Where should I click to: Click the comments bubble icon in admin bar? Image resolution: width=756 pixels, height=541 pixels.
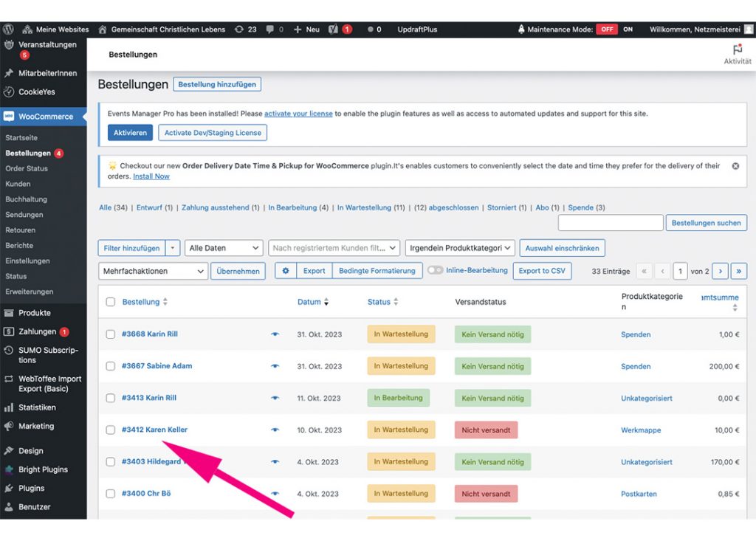[x=270, y=30]
